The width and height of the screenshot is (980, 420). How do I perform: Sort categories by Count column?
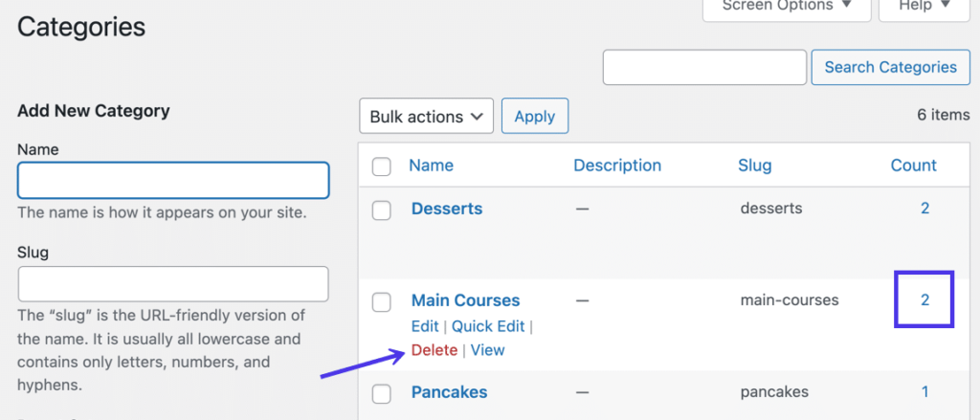(x=913, y=166)
